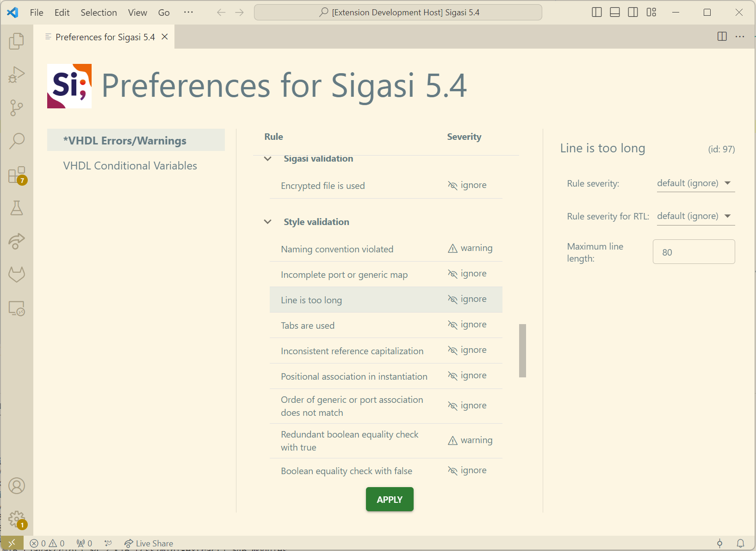Select VHDL Errors/Warnings category
756x551 pixels.
pyautogui.click(x=136, y=140)
